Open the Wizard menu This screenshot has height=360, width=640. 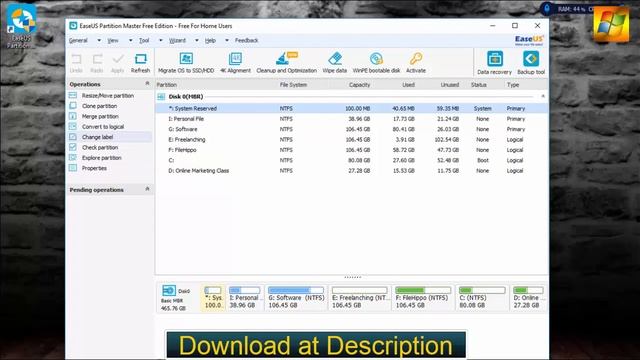pyautogui.click(x=177, y=40)
